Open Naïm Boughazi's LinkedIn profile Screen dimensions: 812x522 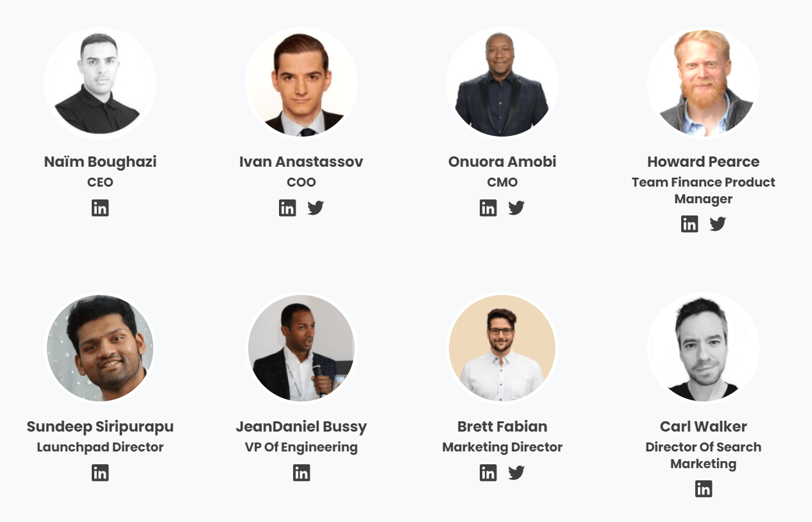point(100,207)
